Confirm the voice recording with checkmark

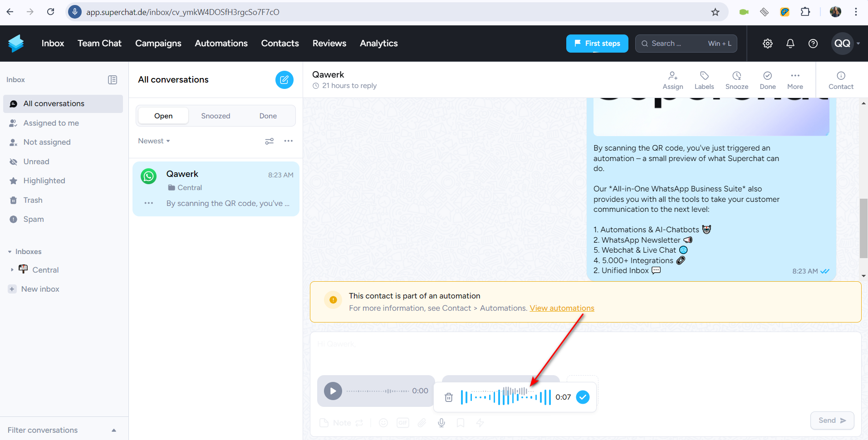point(583,397)
